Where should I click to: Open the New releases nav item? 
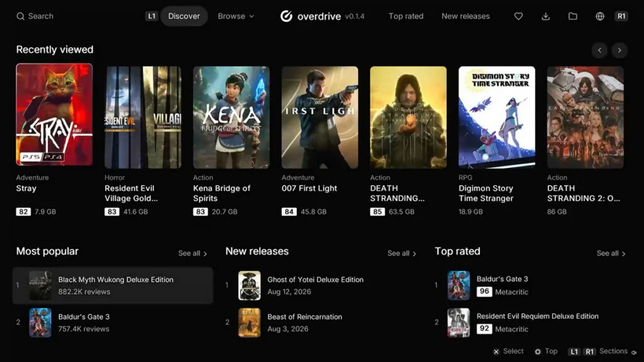click(x=465, y=16)
